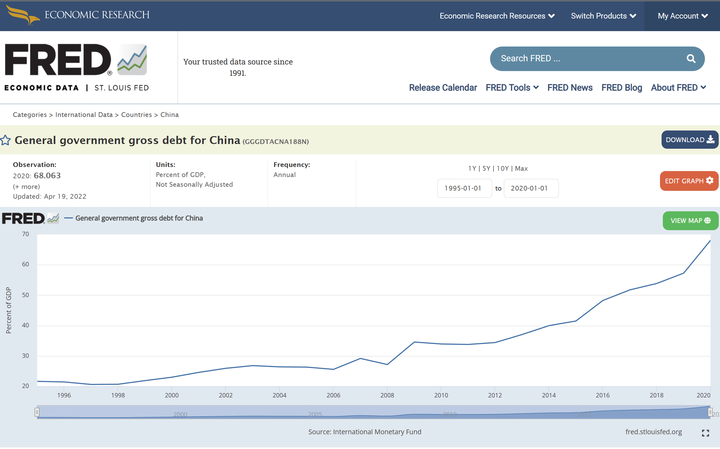The height and width of the screenshot is (449, 720).
Task: Go to FRED News
Action: tap(570, 88)
